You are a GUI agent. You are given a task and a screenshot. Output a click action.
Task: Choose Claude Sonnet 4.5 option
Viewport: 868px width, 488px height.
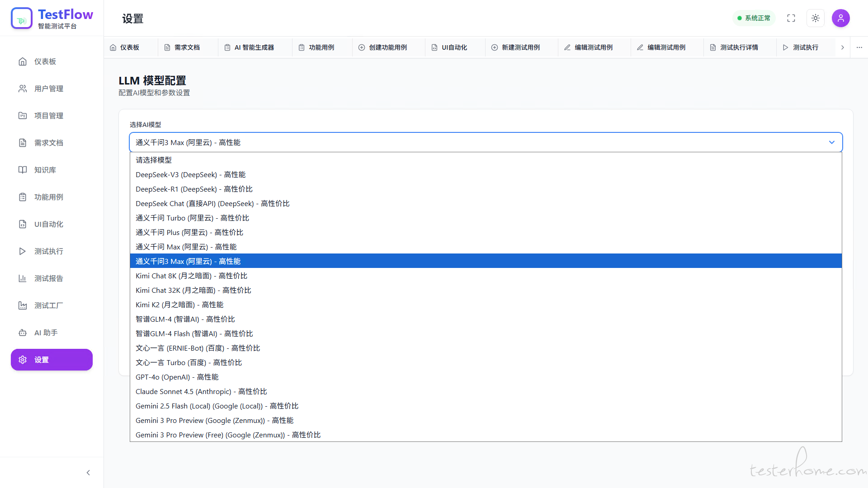point(201,392)
